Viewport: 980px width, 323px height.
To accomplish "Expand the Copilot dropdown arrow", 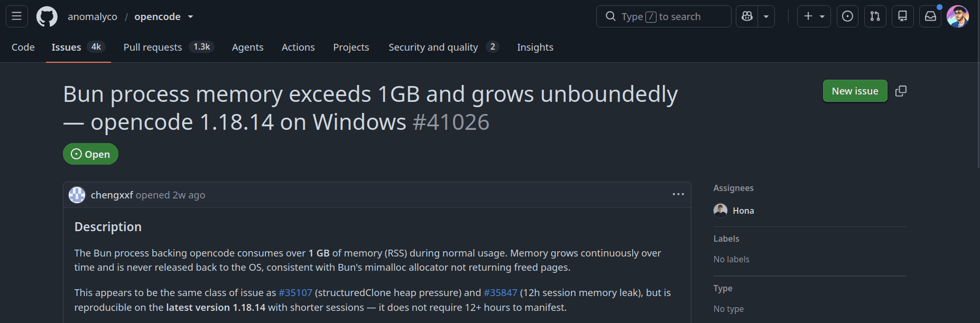I will (766, 16).
